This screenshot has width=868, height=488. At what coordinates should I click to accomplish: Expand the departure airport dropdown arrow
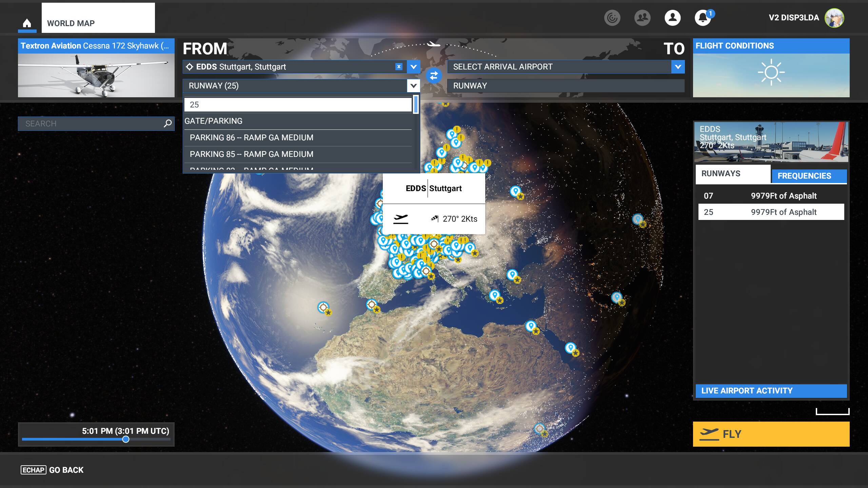(413, 67)
